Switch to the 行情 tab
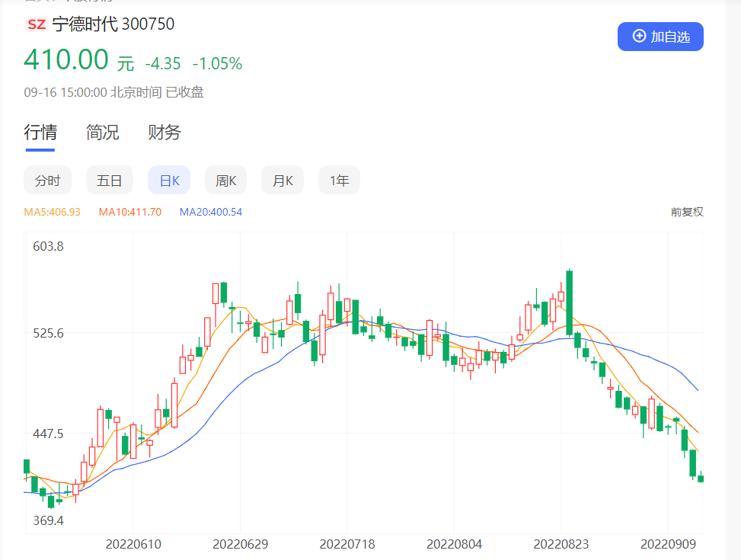 click(x=40, y=133)
